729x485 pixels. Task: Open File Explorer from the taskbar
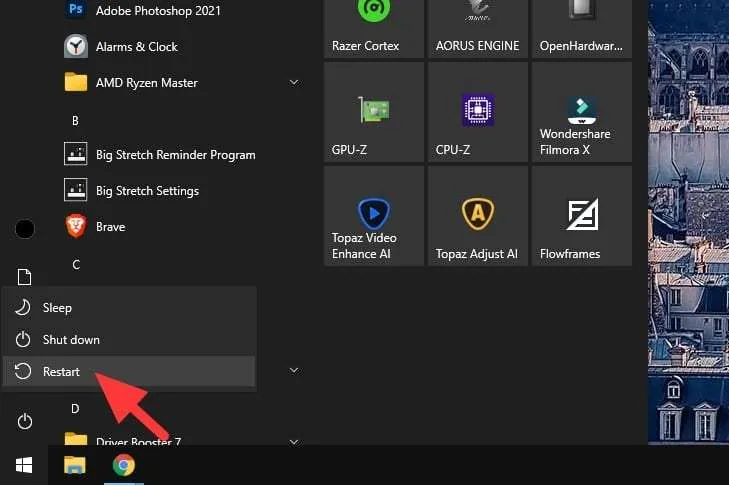click(74, 465)
